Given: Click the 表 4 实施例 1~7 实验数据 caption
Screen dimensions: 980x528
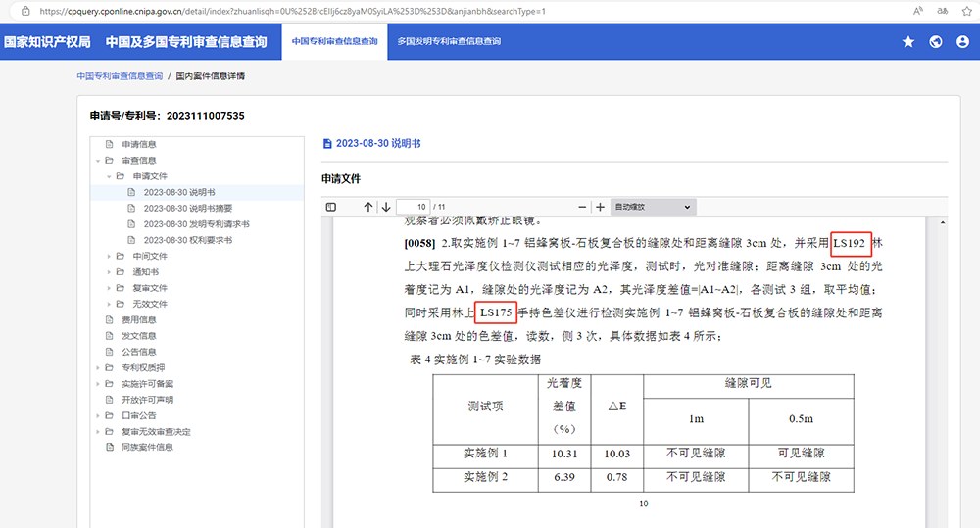Looking at the screenshot, I should tap(475, 360).
